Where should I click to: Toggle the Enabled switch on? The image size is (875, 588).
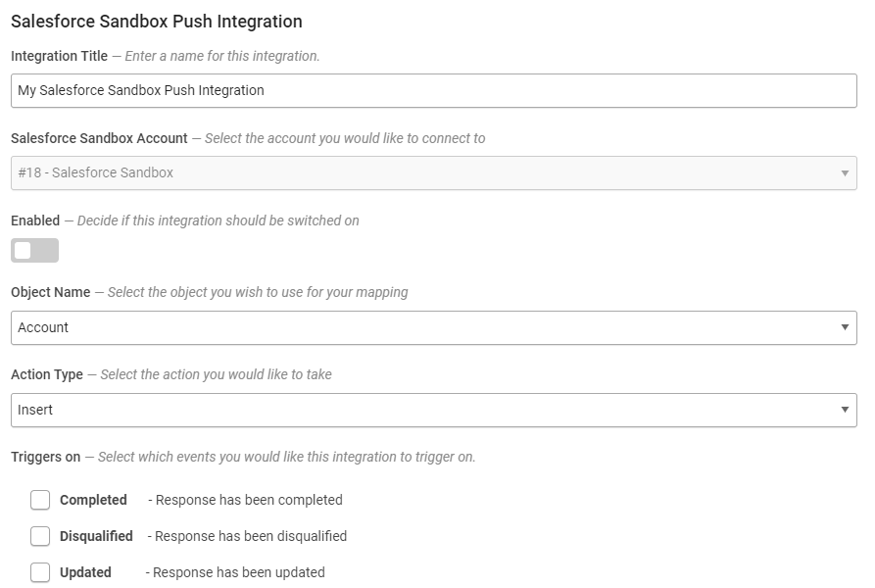point(34,251)
